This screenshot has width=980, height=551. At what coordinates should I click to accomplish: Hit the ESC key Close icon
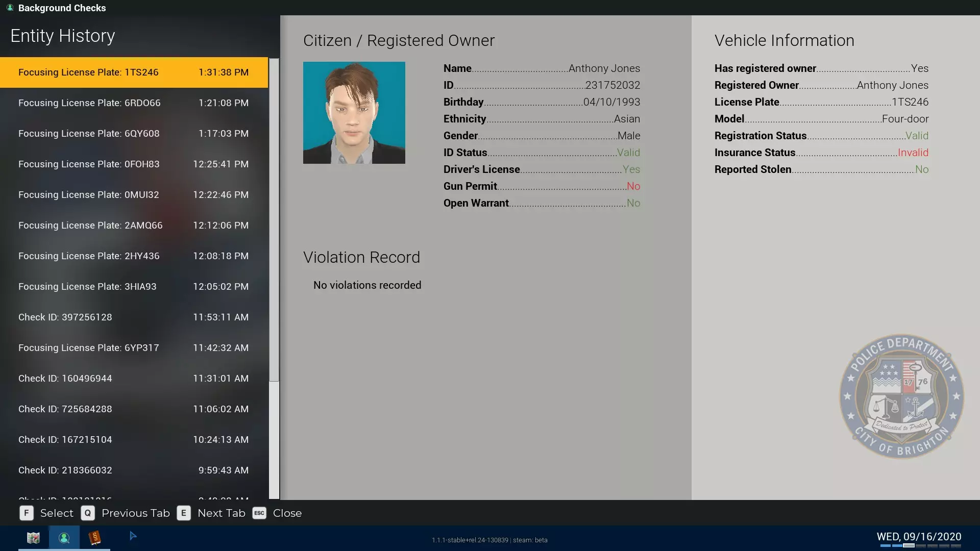259,513
